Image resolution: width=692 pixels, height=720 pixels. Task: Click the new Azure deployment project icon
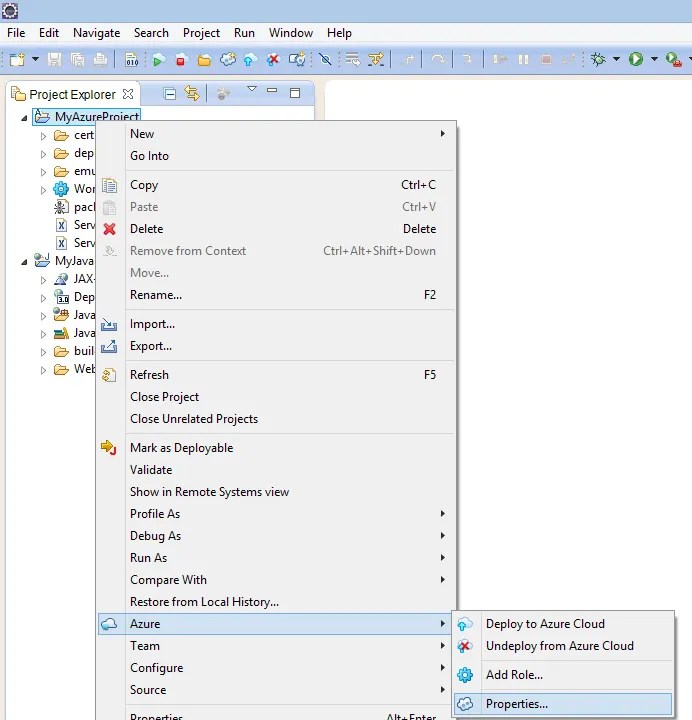228,59
